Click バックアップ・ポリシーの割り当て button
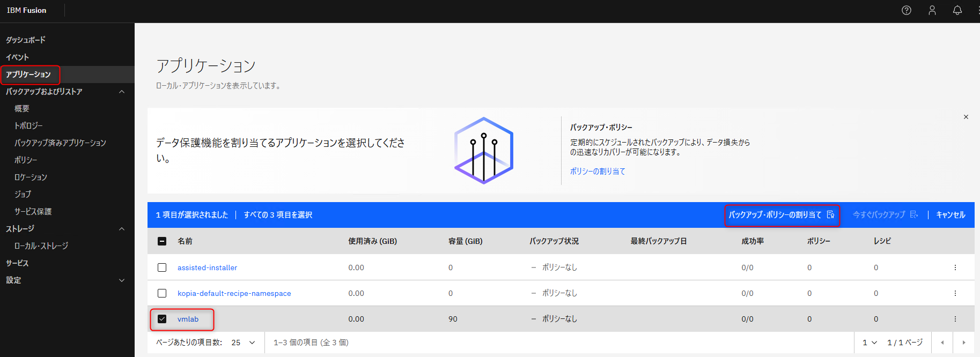This screenshot has height=357, width=980. (x=782, y=215)
